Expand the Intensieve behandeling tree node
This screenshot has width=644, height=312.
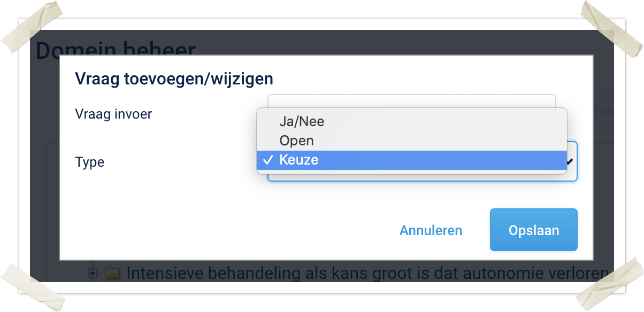click(93, 273)
